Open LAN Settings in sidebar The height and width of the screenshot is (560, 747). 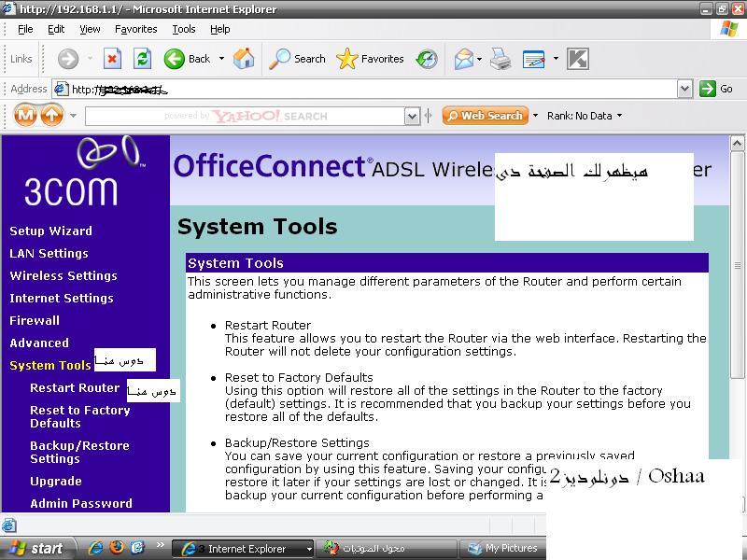click(x=49, y=253)
